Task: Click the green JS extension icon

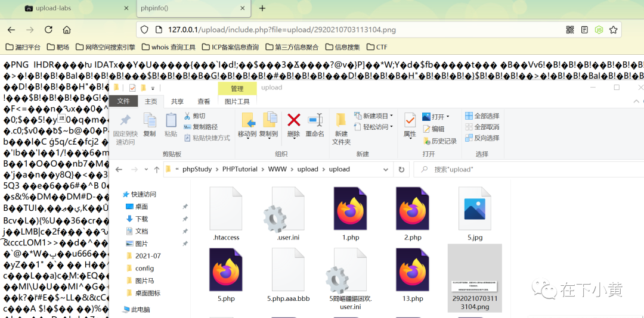Action: tap(599, 30)
